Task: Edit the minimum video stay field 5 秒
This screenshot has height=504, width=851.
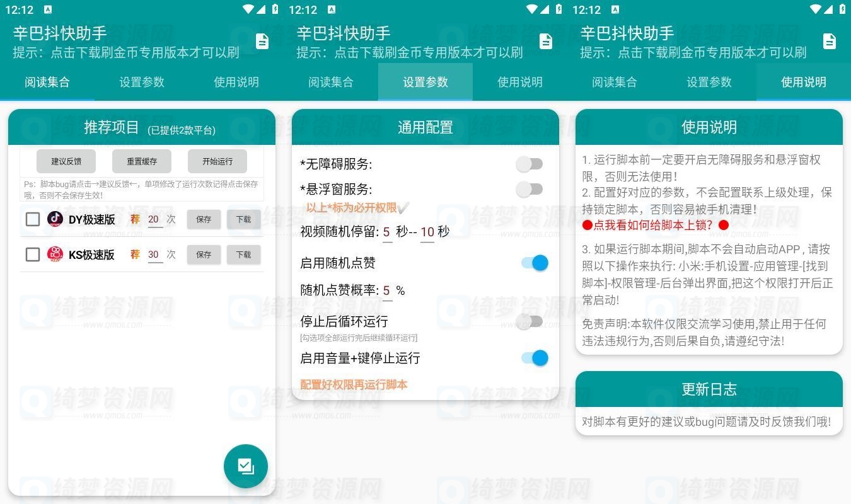Action: pyautogui.click(x=386, y=232)
